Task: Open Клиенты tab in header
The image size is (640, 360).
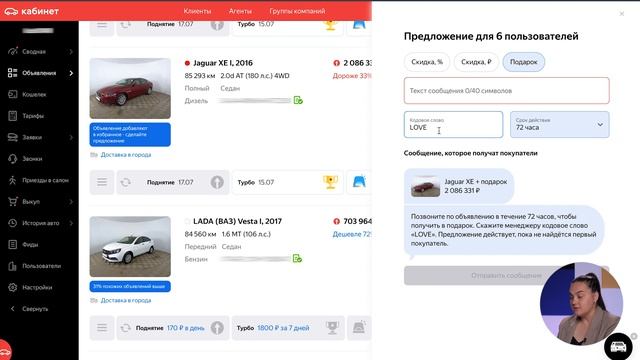Action: (197, 11)
